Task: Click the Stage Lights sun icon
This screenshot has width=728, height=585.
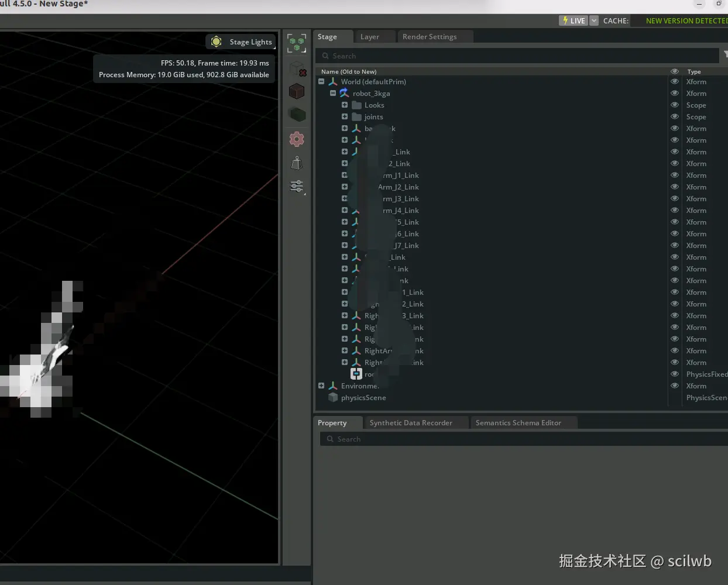Action: [217, 42]
